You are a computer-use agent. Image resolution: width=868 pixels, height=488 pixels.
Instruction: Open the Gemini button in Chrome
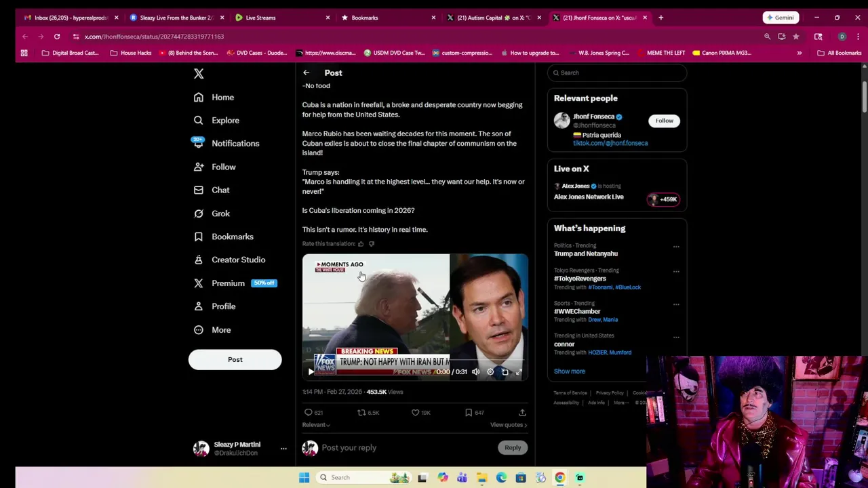pyautogui.click(x=781, y=18)
